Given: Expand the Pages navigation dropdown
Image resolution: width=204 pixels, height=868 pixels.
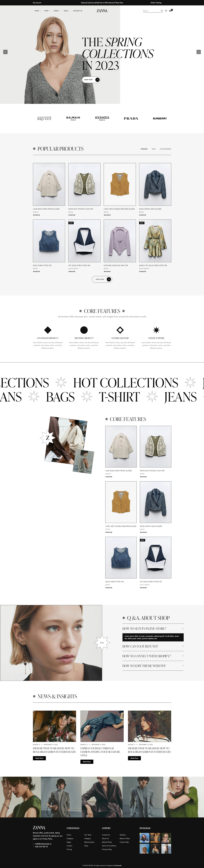Looking at the screenshot, I should coord(57,11).
